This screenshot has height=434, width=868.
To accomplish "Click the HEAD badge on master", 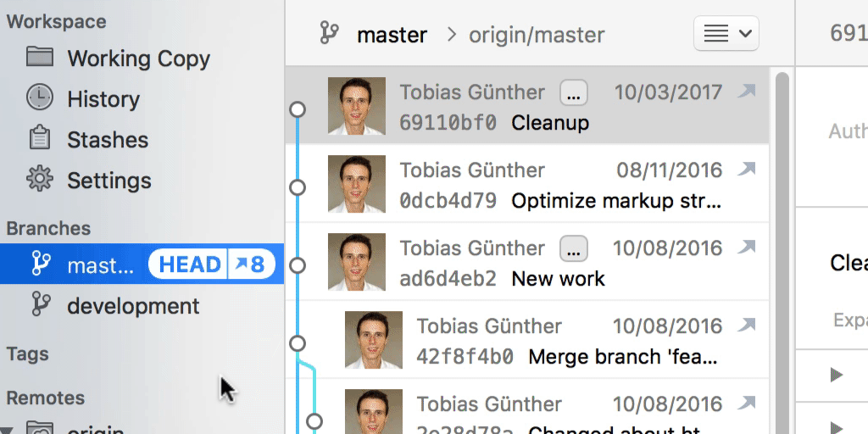I will pyautogui.click(x=189, y=264).
